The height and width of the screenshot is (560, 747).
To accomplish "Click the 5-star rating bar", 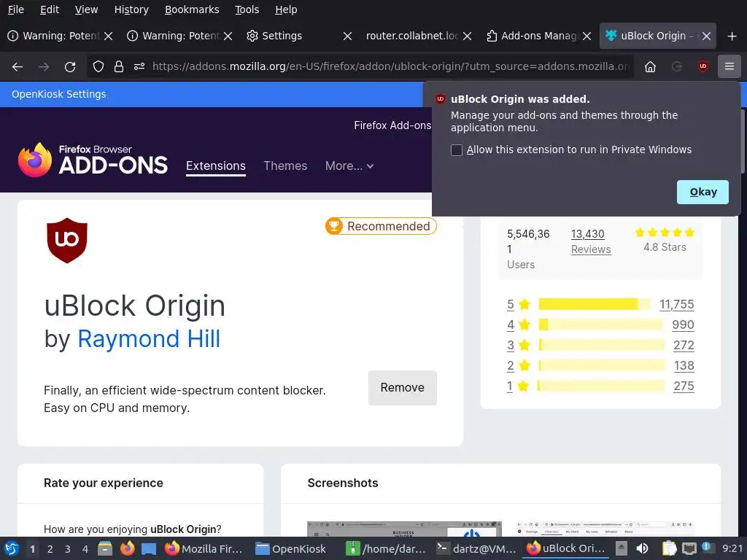I will [594, 304].
